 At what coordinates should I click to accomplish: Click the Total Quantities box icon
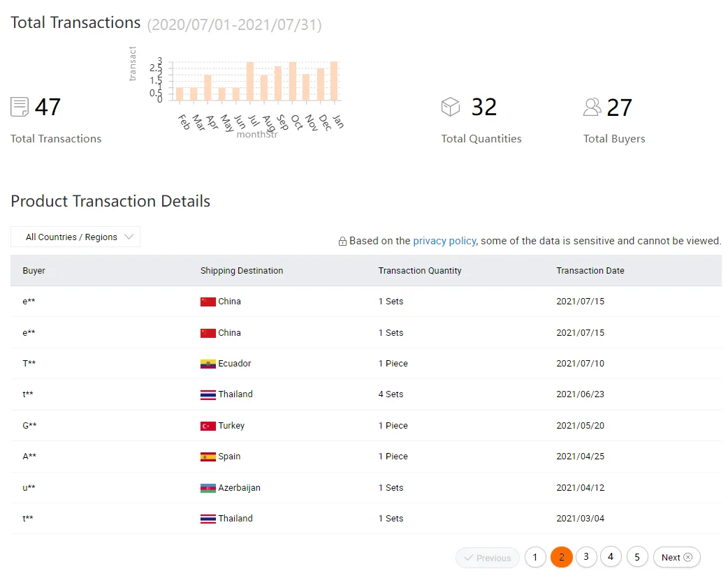pos(451,107)
